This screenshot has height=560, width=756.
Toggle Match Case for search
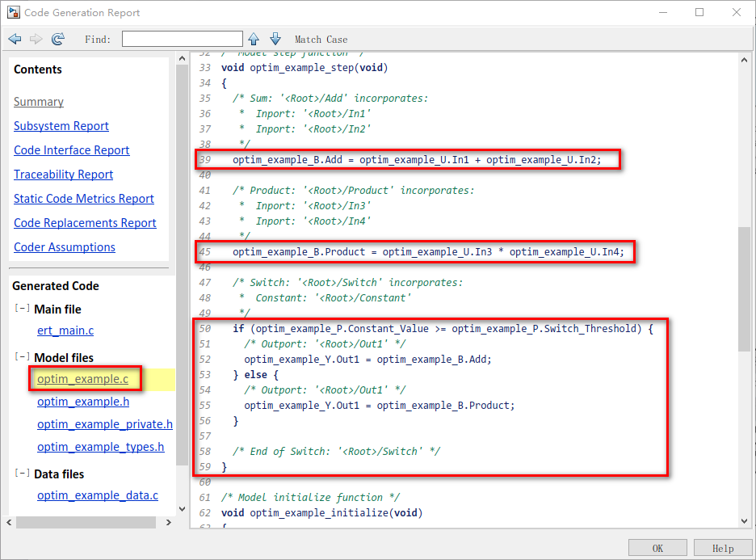coord(320,39)
